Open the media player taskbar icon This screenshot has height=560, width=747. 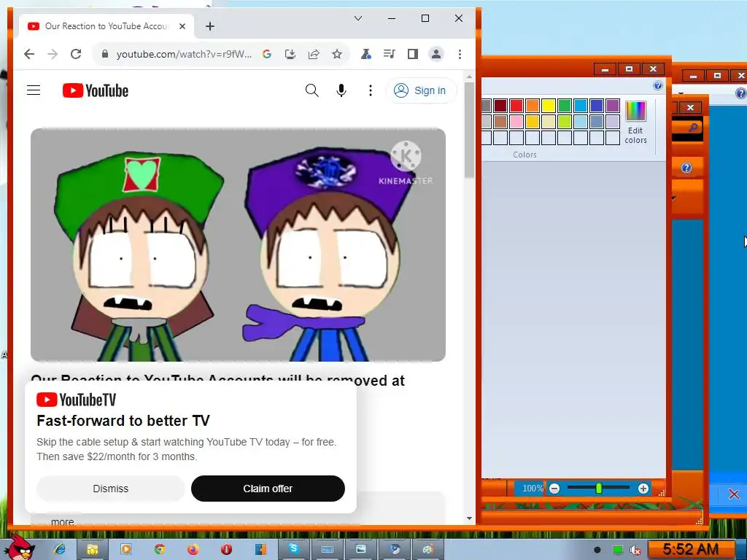(126, 550)
